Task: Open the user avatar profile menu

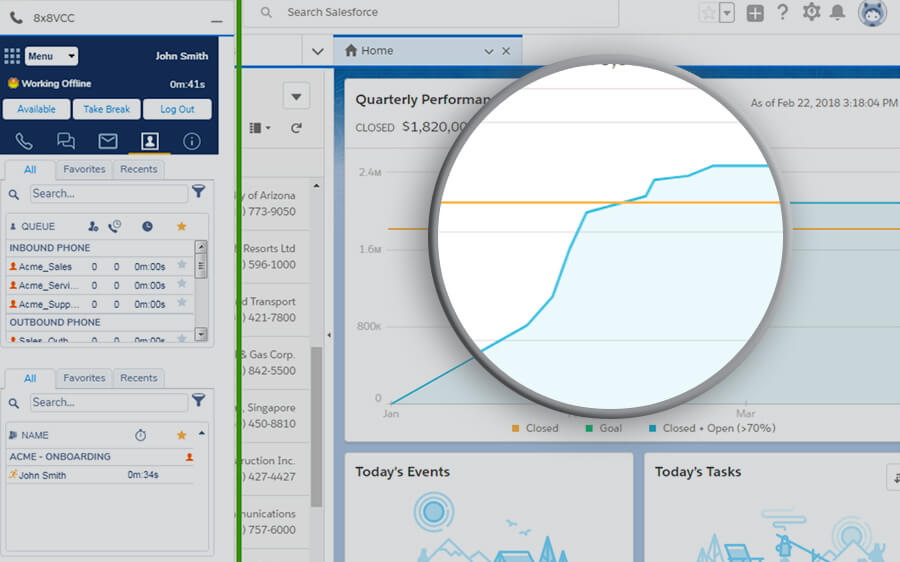Action: point(872,13)
